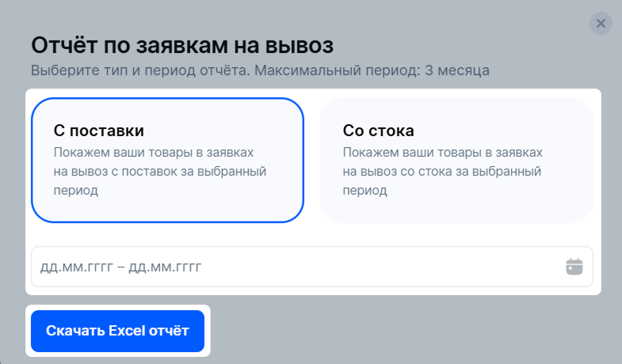Focus the date range input field
The height and width of the screenshot is (364, 622).
tap(312, 267)
